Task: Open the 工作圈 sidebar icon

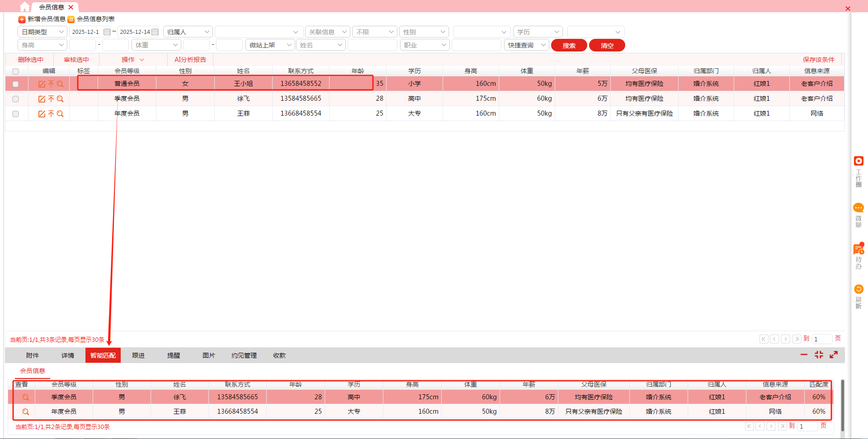Action: (858, 161)
